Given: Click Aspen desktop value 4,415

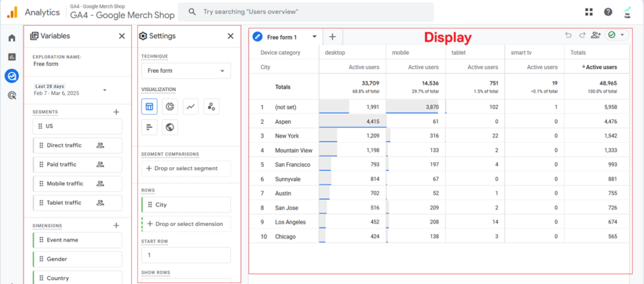Looking at the screenshot, I should 373,121.
